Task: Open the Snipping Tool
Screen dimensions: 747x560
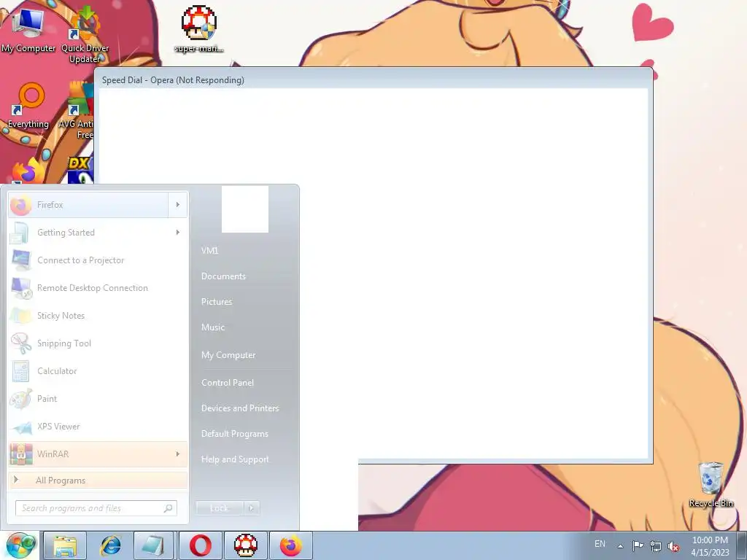Action: pyautogui.click(x=98, y=343)
